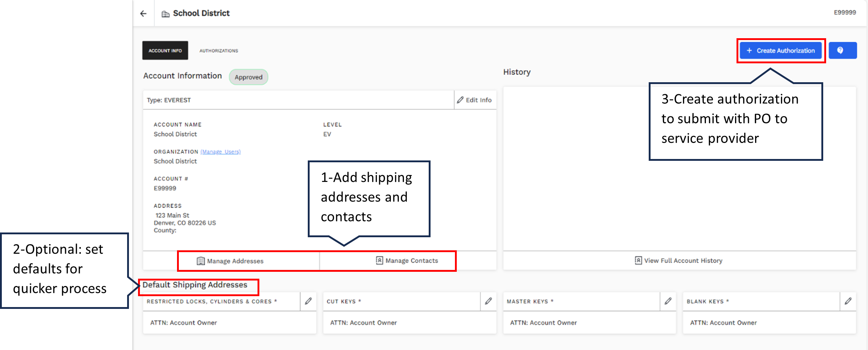Open the Manage Users link
This screenshot has width=868, height=350.
220,152
